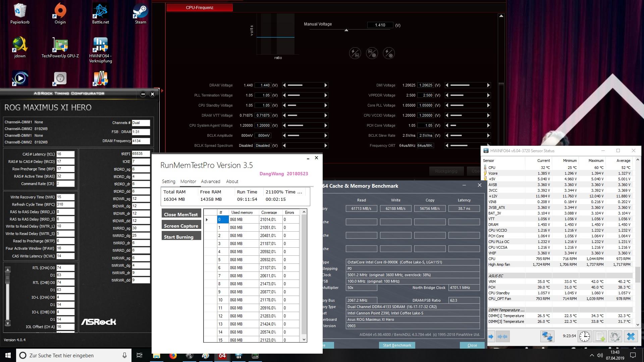Open HWiNFO sensor settings gear
Viewport: 644px width, 362px height.
click(x=615, y=336)
